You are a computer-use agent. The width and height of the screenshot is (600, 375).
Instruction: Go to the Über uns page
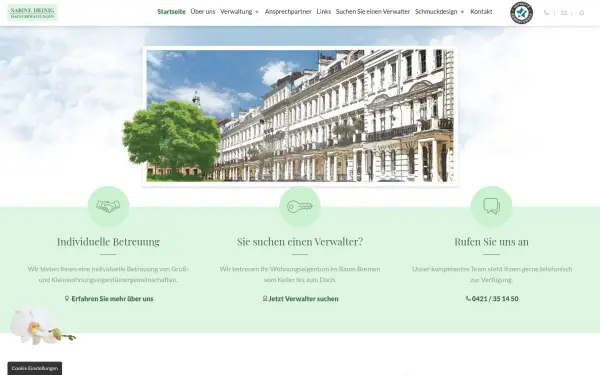point(203,11)
